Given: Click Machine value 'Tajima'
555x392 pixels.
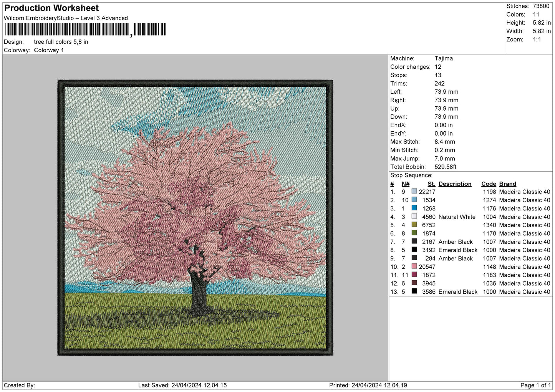Looking at the screenshot, I should [444, 58].
